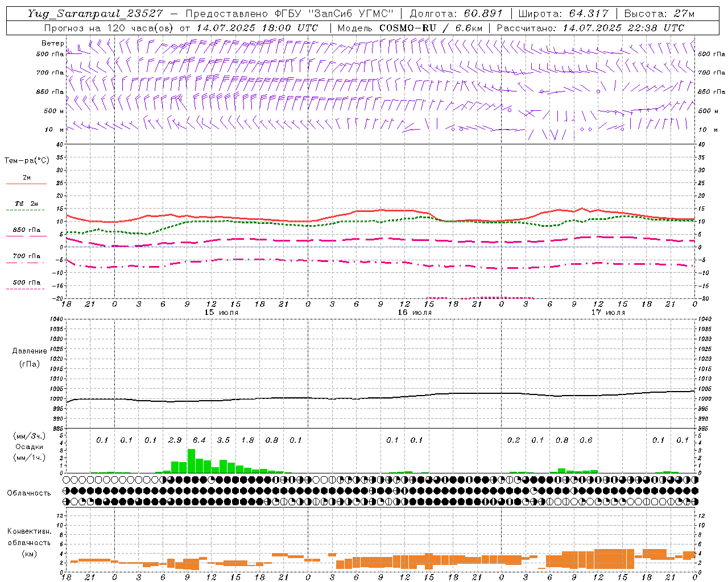Click the computed time 14.07.2025 22:38 UTC
Image resolution: width=728 pixels, height=582 pixels.
coord(623,28)
